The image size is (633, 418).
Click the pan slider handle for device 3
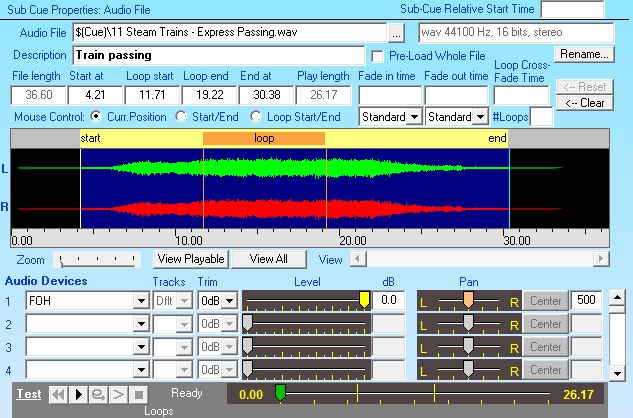tap(468, 346)
